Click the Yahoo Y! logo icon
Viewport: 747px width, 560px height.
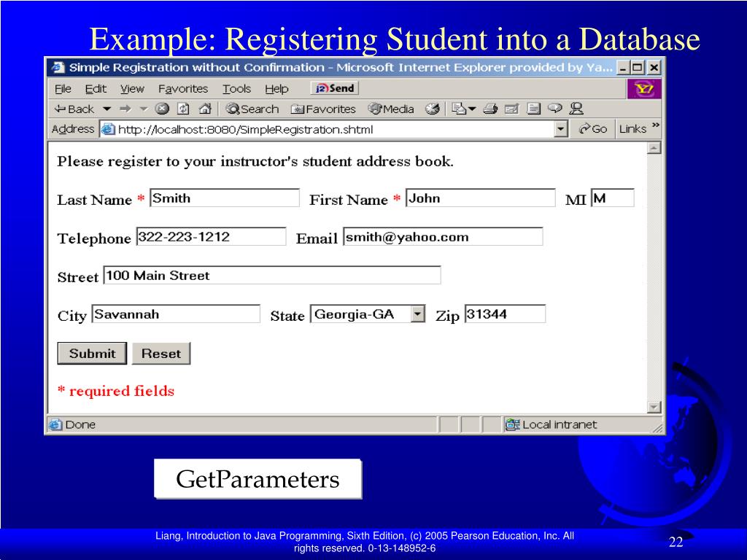645,87
